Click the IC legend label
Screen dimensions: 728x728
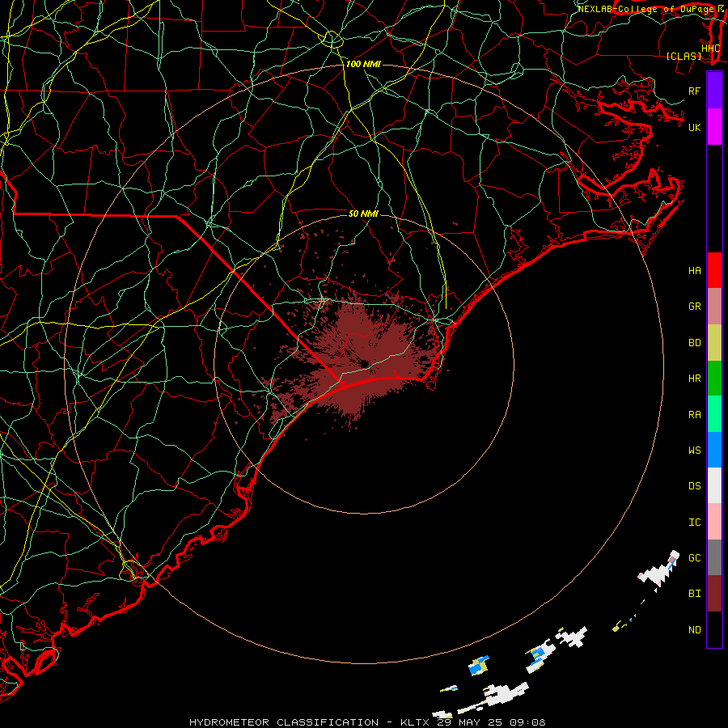pos(694,523)
